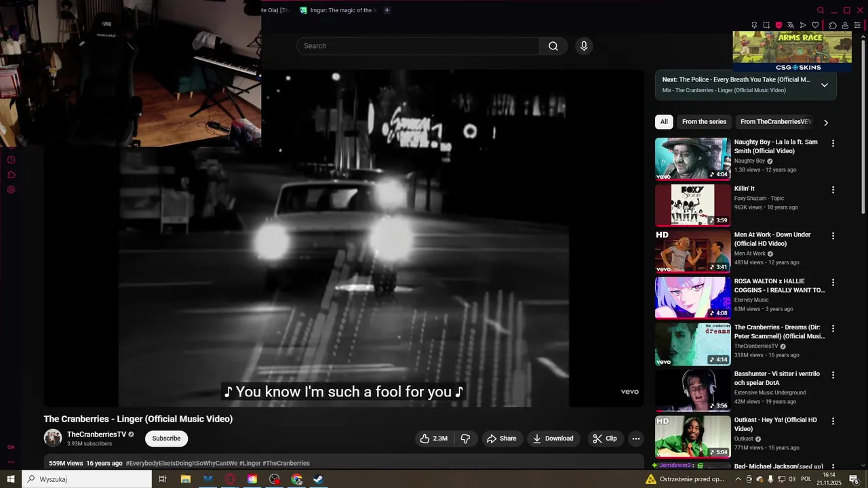Open sidebar settings gear icon
The image size is (868, 488).
(11, 190)
